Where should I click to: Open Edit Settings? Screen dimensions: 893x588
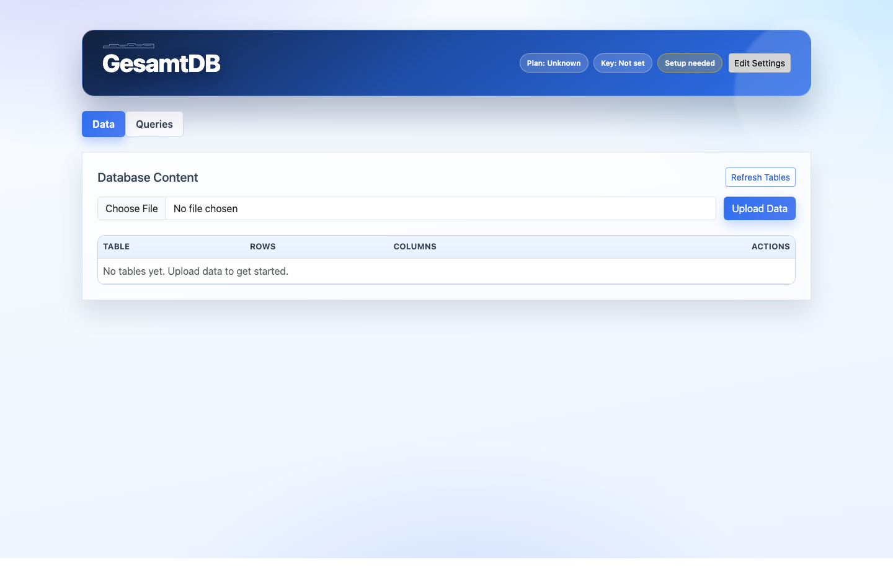(759, 63)
